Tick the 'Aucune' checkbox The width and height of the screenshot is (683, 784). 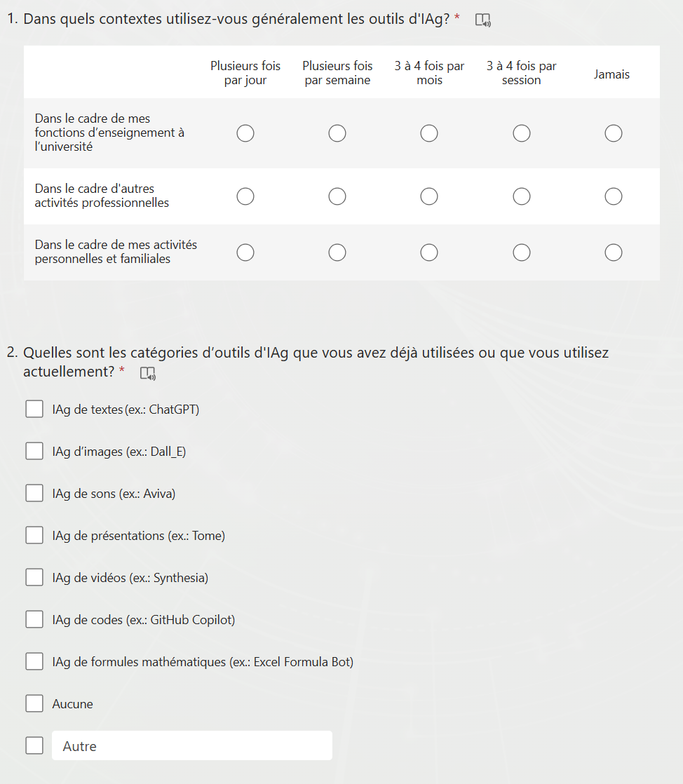coord(34,703)
